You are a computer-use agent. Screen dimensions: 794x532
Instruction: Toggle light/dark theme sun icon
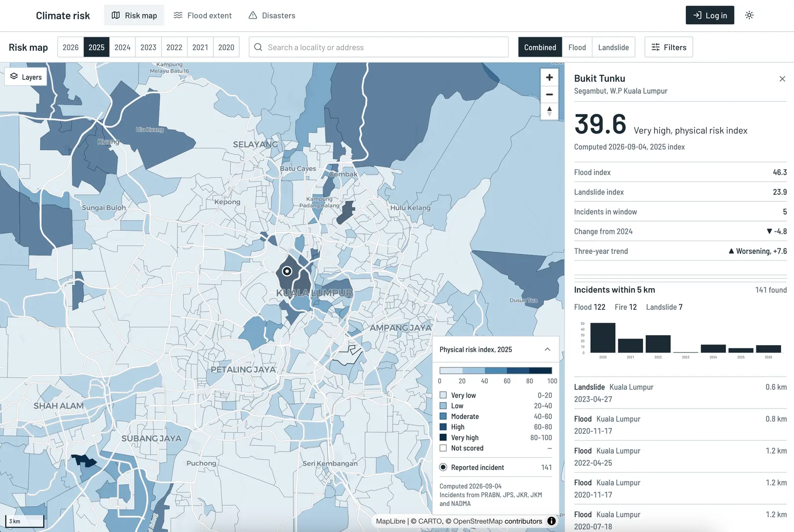coord(749,15)
